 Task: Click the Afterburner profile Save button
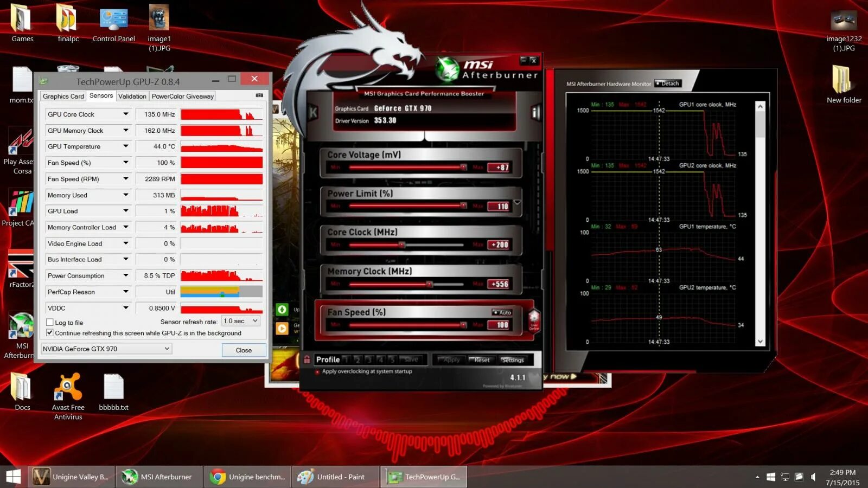point(411,359)
